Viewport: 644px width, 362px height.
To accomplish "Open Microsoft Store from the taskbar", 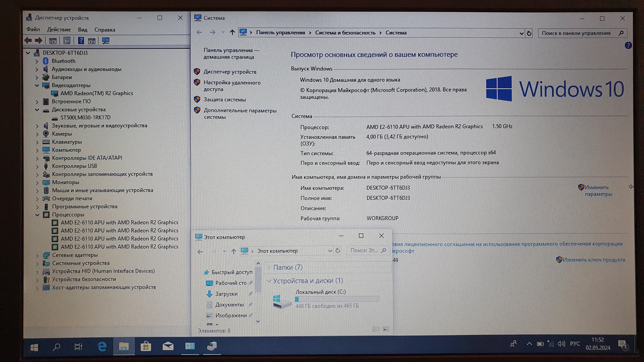I will tap(146, 347).
